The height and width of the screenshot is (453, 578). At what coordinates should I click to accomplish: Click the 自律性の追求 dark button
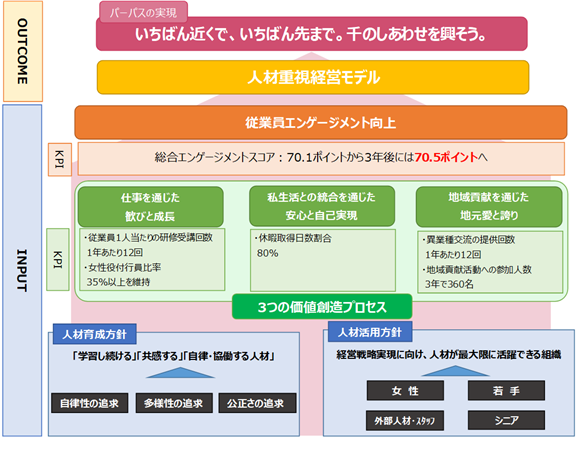pyautogui.click(x=90, y=403)
